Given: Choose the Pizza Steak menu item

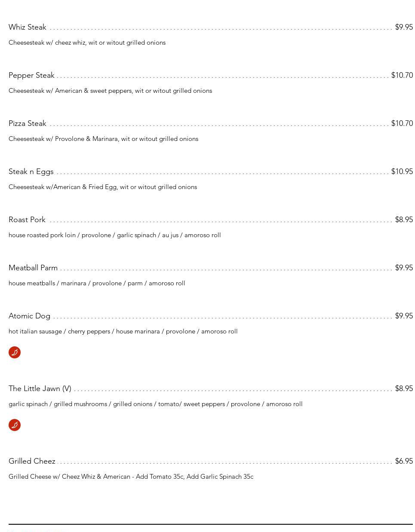Looking at the screenshot, I should click(28, 123).
